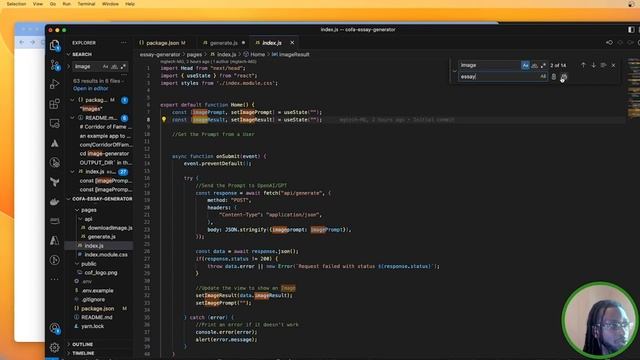The width and height of the screenshot is (640, 360).
Task: Collapse package.json search results group
Action: 72,100
